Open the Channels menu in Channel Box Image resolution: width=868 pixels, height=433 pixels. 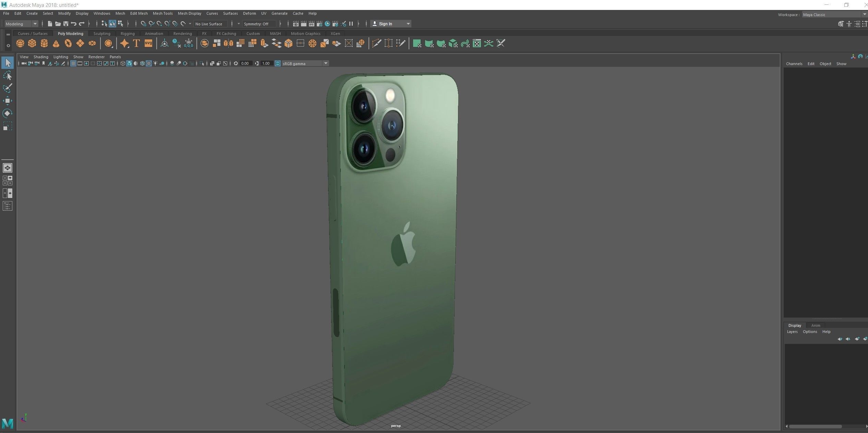(794, 64)
